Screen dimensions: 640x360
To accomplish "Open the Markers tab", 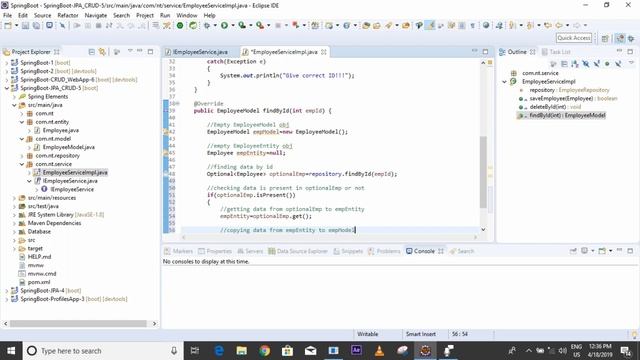I will 178,251.
